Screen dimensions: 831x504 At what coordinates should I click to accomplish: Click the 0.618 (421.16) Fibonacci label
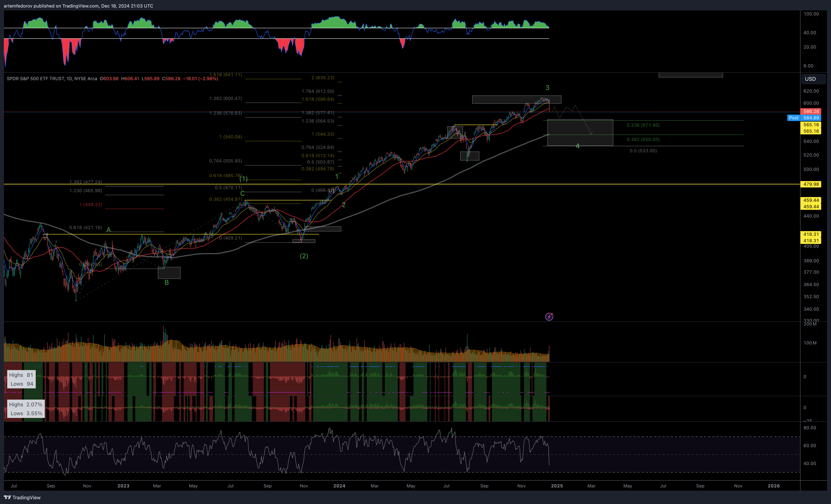click(85, 227)
